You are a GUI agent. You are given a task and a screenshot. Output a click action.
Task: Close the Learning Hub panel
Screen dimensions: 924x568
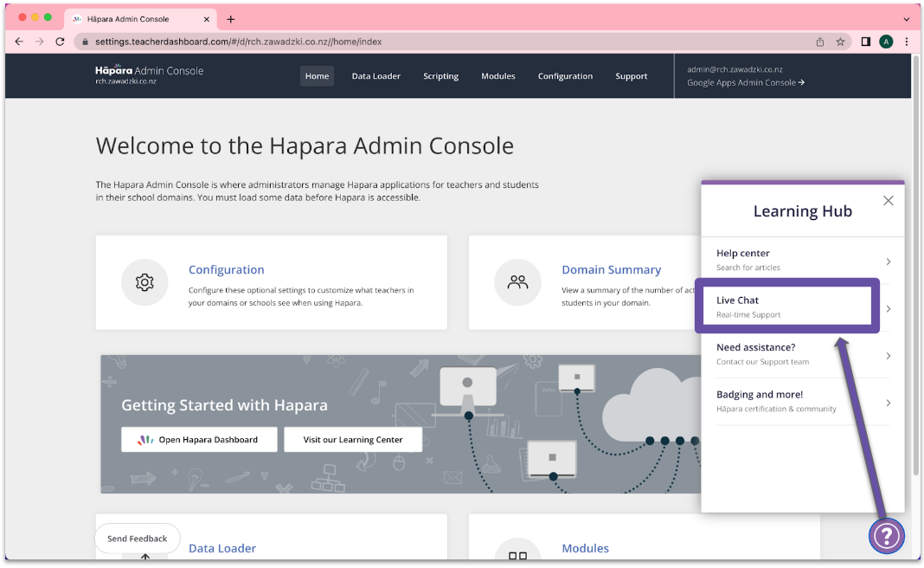888,200
